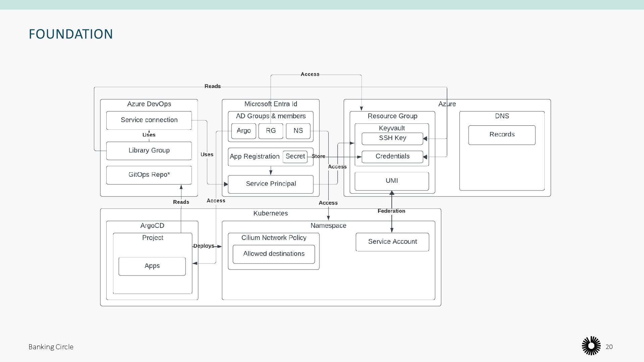Select the SSH Key box

point(392,138)
